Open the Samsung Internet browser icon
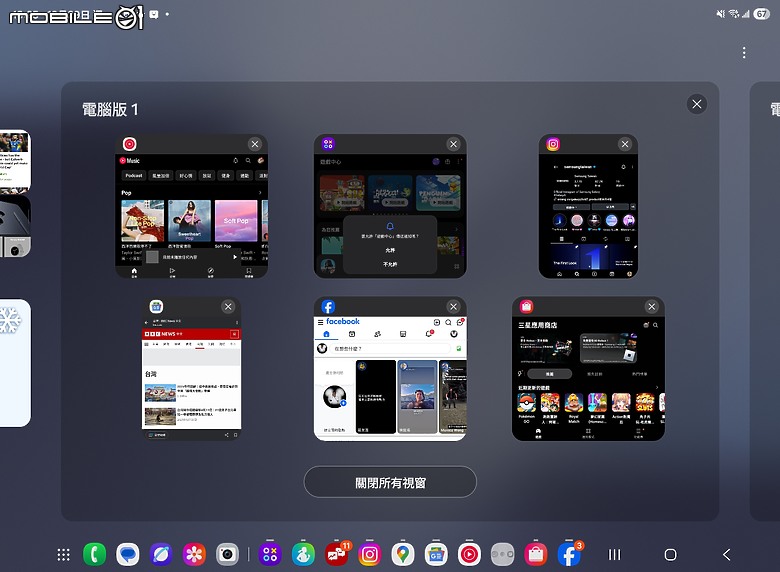Image resolution: width=780 pixels, height=572 pixels. (x=161, y=555)
